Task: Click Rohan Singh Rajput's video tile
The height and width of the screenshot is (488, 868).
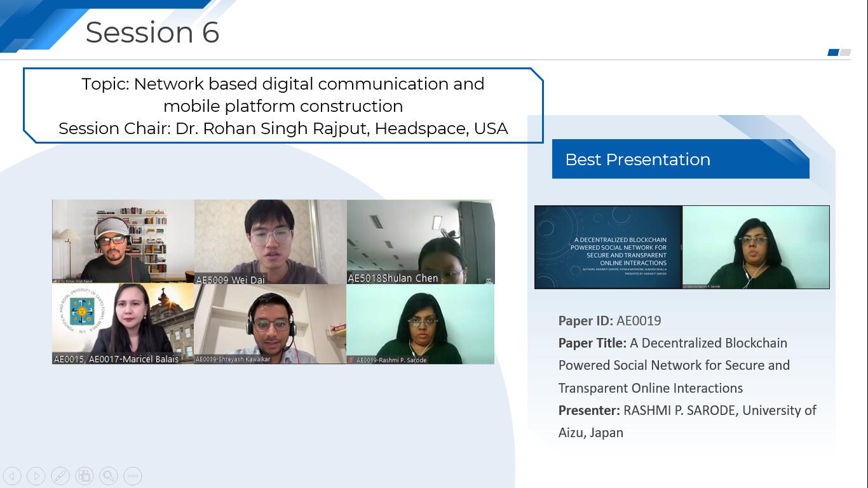Action: 123,241
